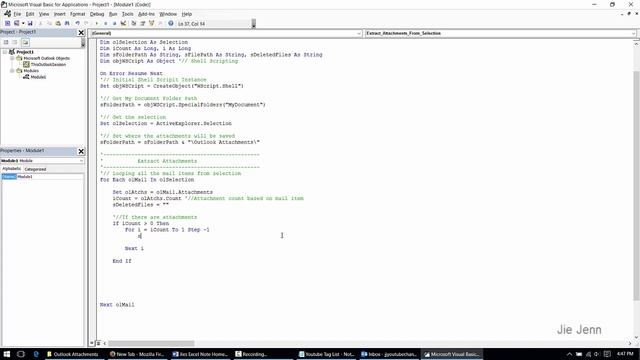Click the View Code icon in Project panel
The width and height of the screenshot is (640, 360).
pos(6,42)
